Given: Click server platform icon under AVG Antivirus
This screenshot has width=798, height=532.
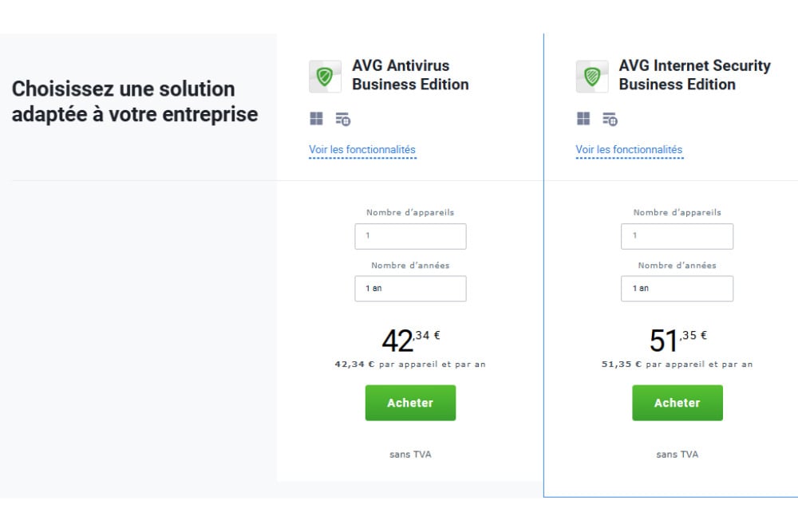Looking at the screenshot, I should 343,119.
